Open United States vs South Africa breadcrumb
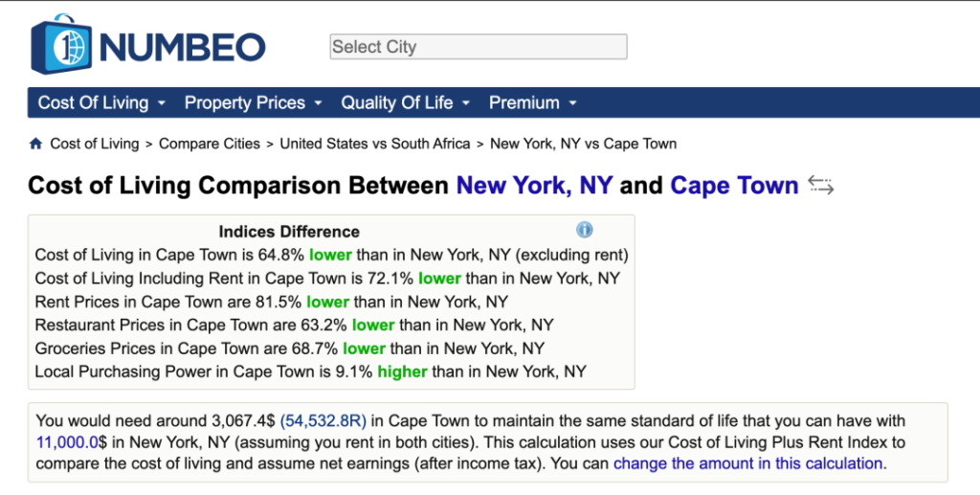The image size is (980, 495). tap(375, 144)
